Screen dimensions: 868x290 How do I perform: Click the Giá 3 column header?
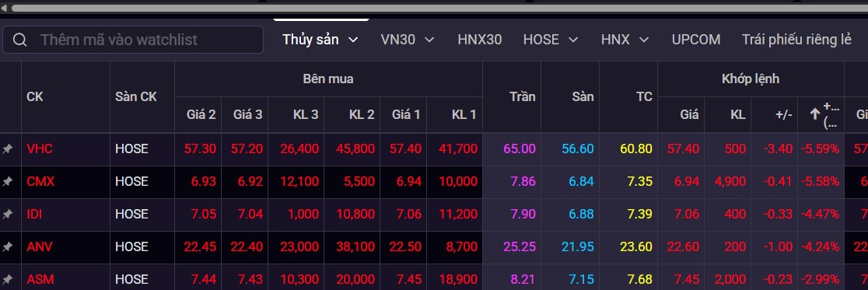pyautogui.click(x=247, y=114)
